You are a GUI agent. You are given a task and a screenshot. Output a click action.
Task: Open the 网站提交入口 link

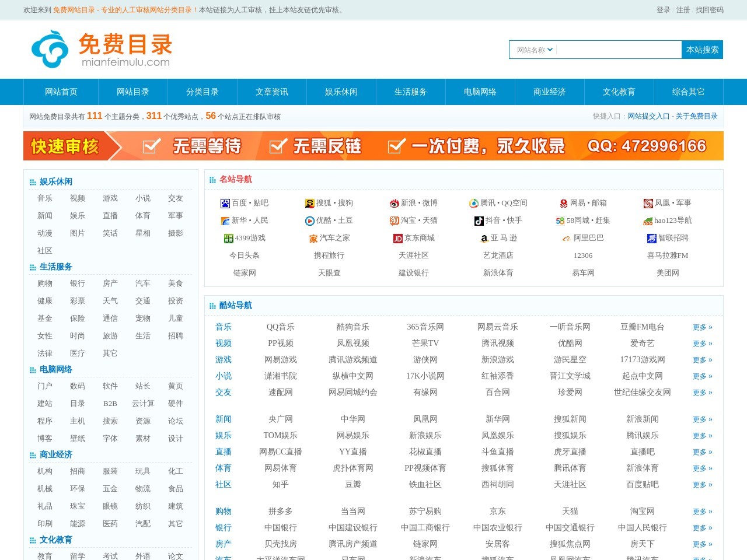pyautogui.click(x=648, y=116)
